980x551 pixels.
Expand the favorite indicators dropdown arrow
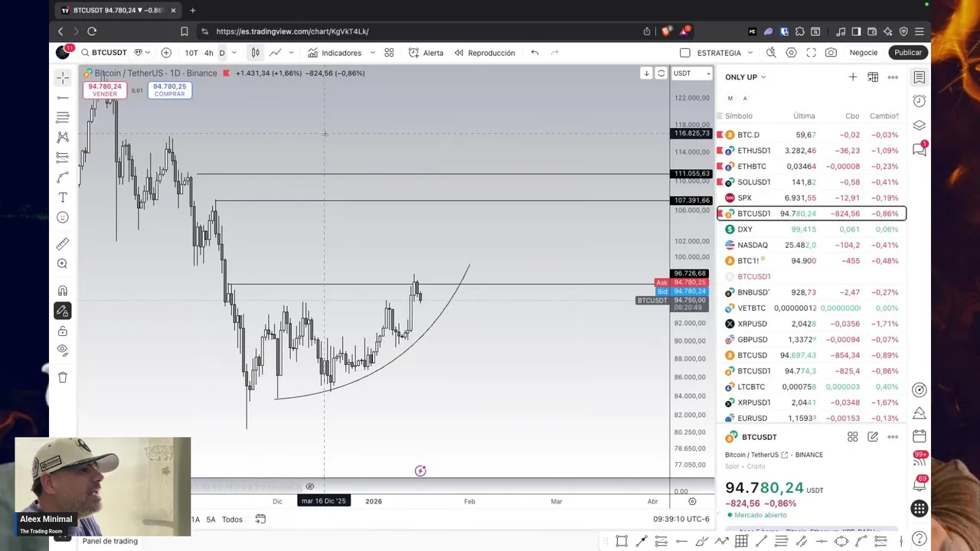coord(373,53)
